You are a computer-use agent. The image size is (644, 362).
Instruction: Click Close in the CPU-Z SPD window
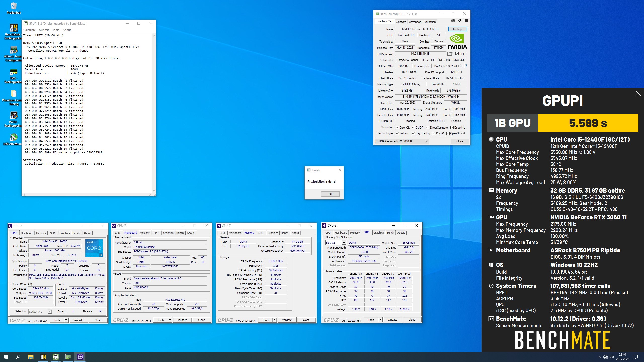(x=412, y=320)
